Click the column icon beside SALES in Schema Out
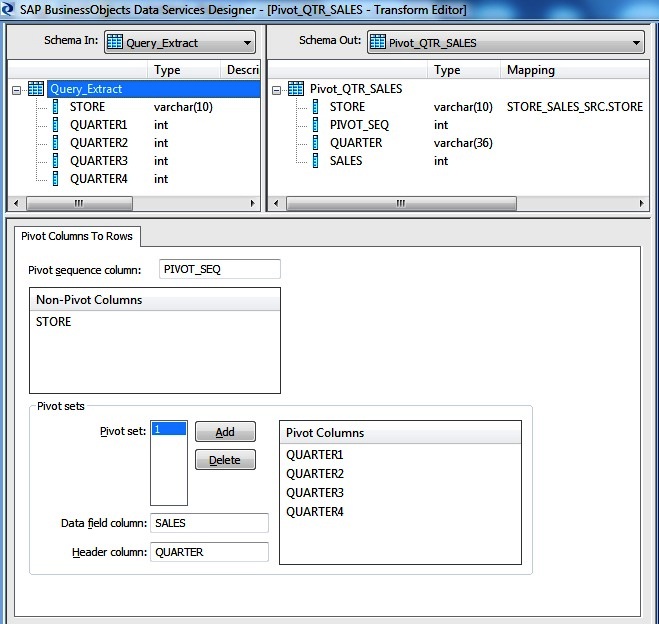 pyautogui.click(x=315, y=161)
